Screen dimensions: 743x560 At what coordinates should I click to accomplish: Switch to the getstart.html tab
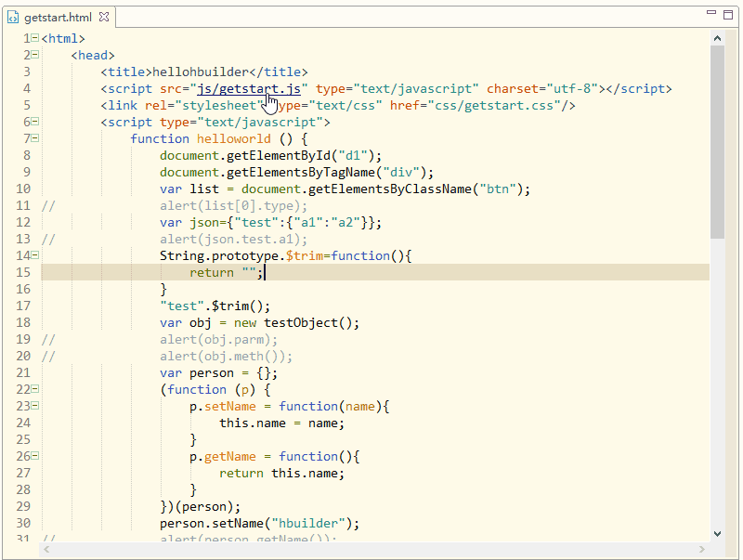click(x=56, y=17)
